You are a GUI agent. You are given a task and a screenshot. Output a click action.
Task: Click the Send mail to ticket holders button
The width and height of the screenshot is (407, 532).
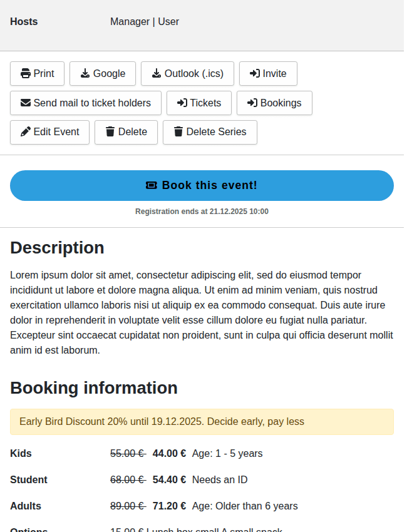click(86, 103)
